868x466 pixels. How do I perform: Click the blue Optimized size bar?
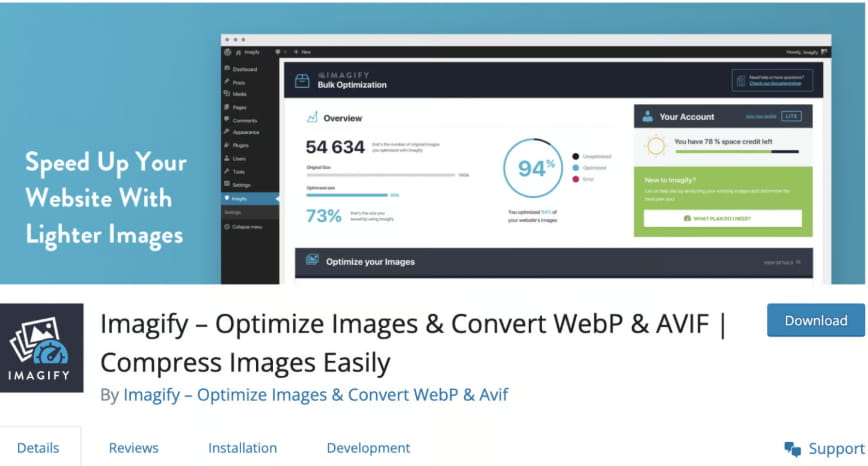pyautogui.click(x=347, y=195)
